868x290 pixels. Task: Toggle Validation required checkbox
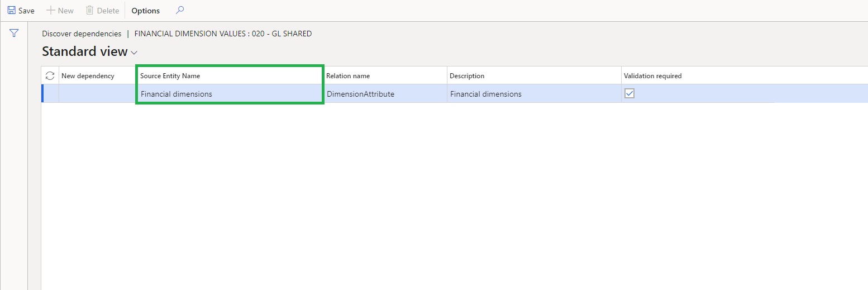629,94
